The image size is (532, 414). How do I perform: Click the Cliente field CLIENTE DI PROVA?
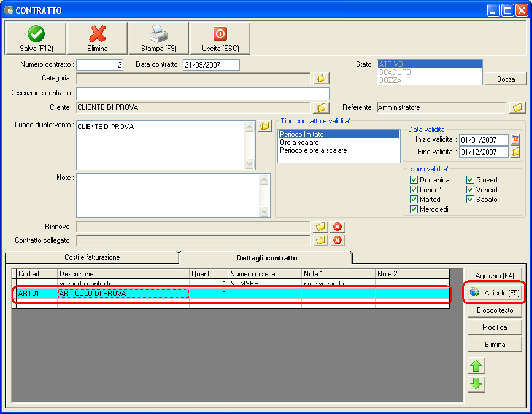point(193,107)
